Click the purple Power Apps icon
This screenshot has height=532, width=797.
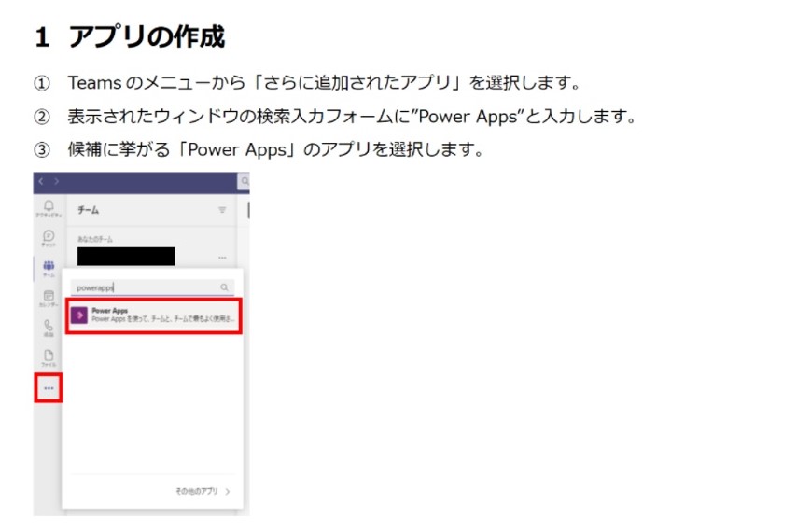pyautogui.click(x=79, y=315)
